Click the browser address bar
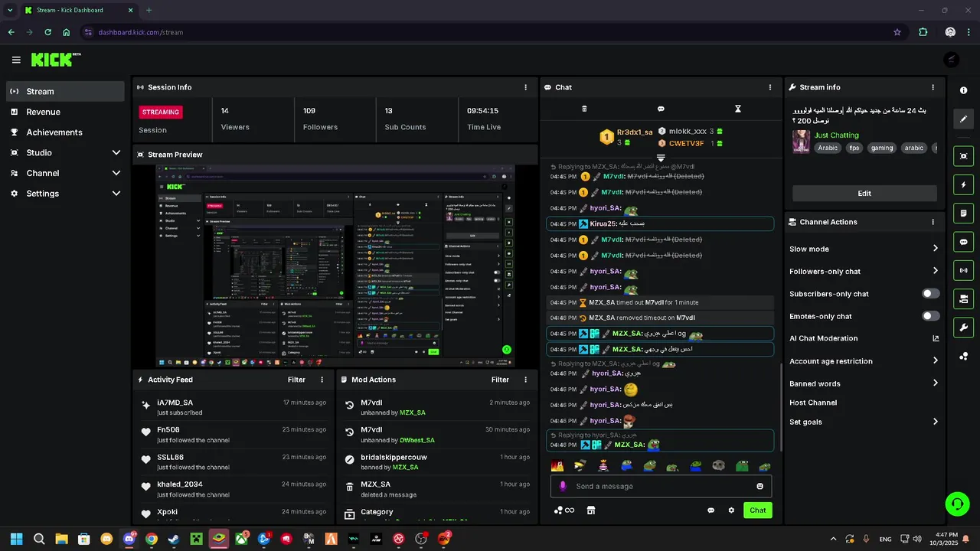The height and width of the screenshot is (551, 980). (490, 32)
